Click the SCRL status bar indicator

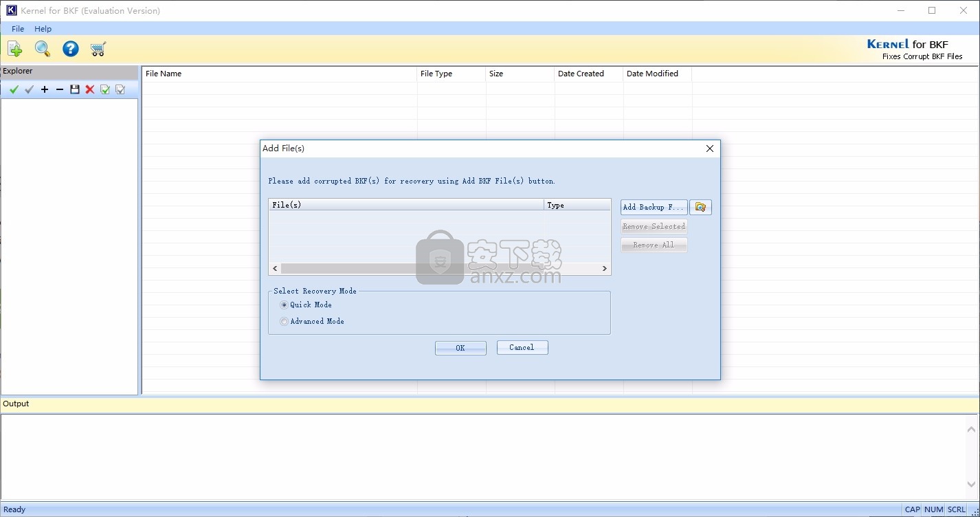(x=957, y=509)
